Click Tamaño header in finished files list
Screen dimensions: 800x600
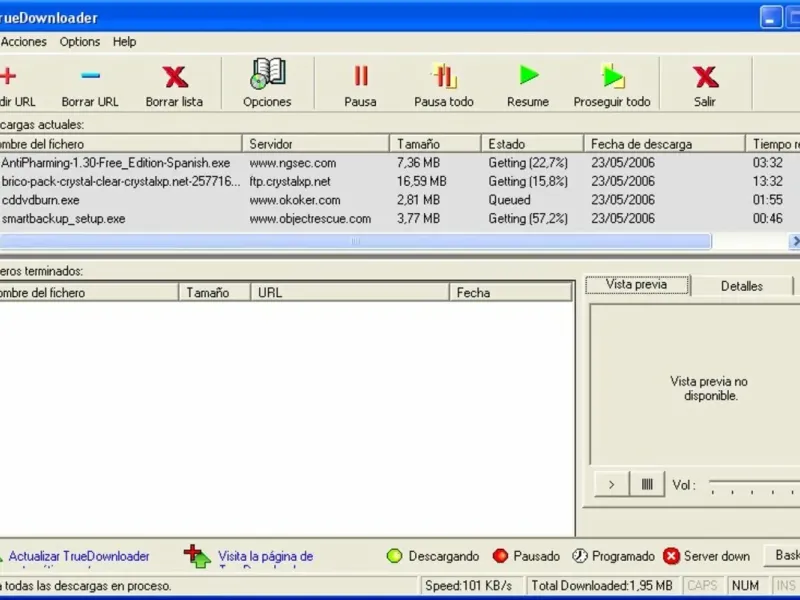[x=214, y=293]
